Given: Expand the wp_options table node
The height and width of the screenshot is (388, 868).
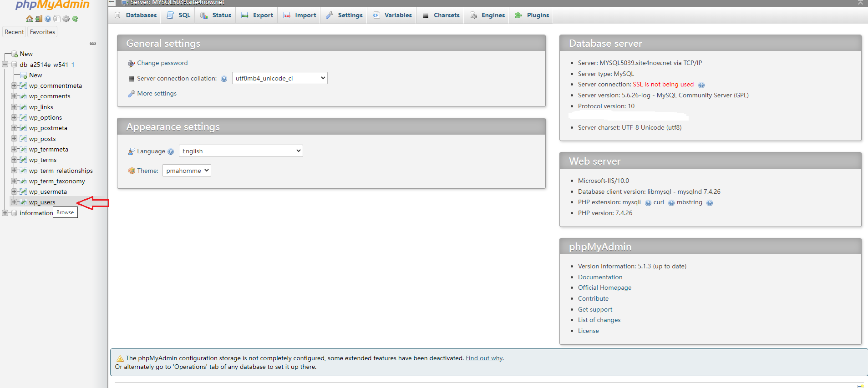Looking at the screenshot, I should pos(14,117).
